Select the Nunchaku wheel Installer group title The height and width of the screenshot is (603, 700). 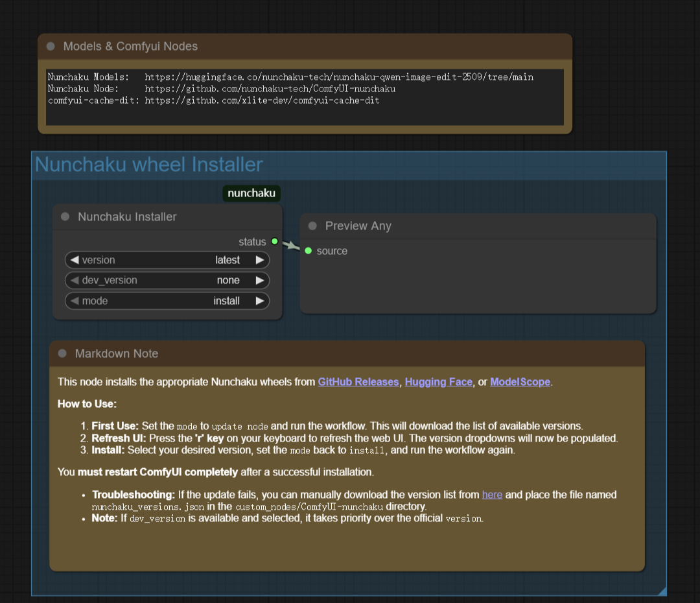tap(148, 165)
